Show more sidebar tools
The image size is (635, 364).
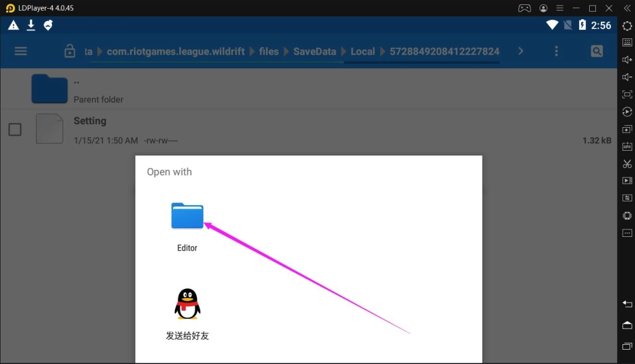[x=627, y=233]
